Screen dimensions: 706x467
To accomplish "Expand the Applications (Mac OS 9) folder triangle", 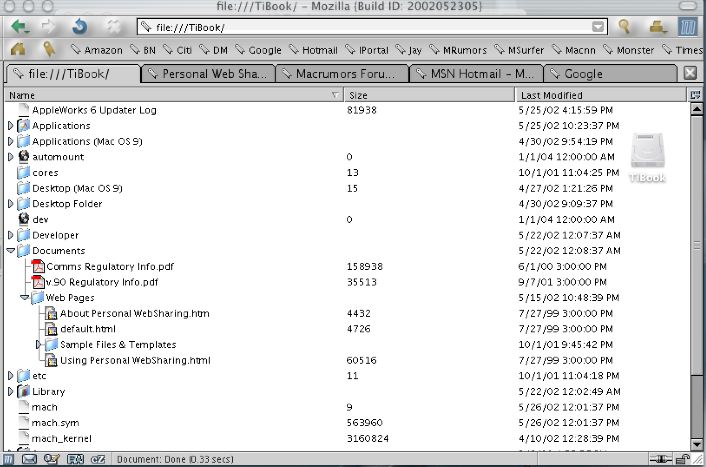I will pyautogui.click(x=11, y=141).
